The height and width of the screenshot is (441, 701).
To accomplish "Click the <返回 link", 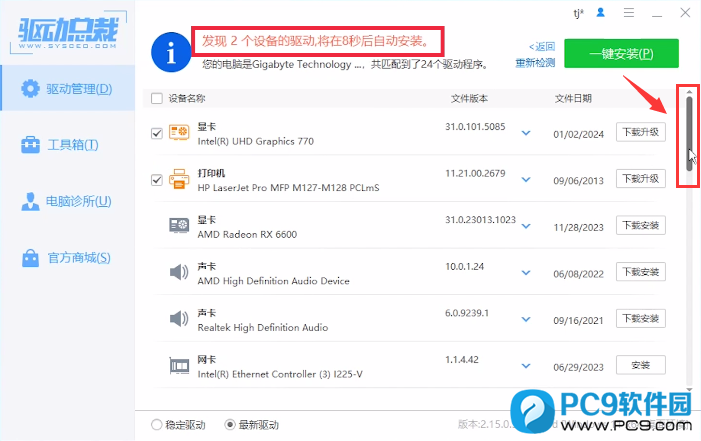I will click(542, 47).
